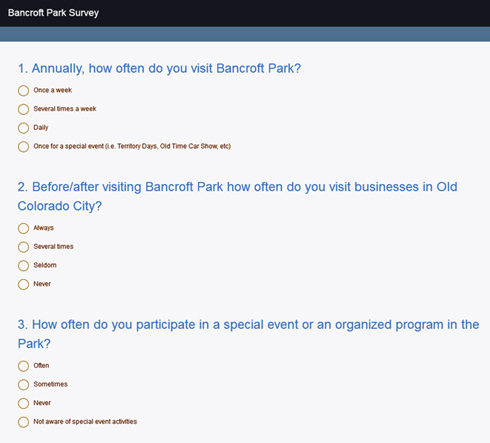The image size is (490, 443).
Task: Choose 'Several times' under question 2
Action: pos(23,247)
